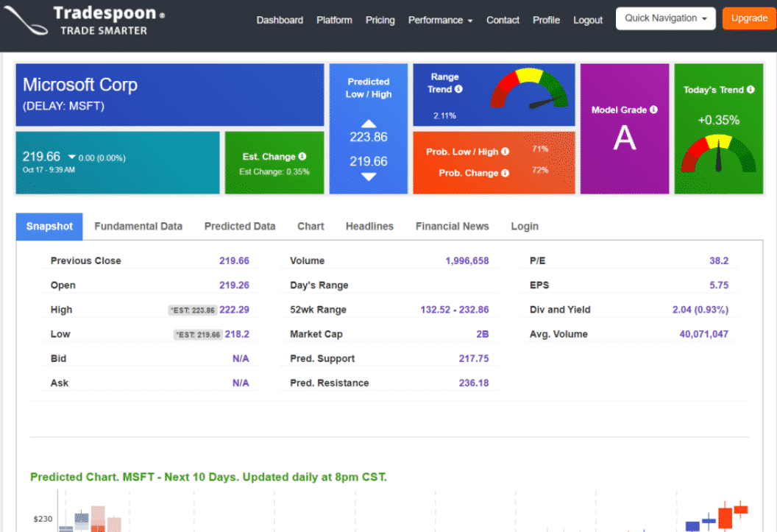The image size is (777, 532).
Task: Click the $230 chart axis label
Action: 43,519
